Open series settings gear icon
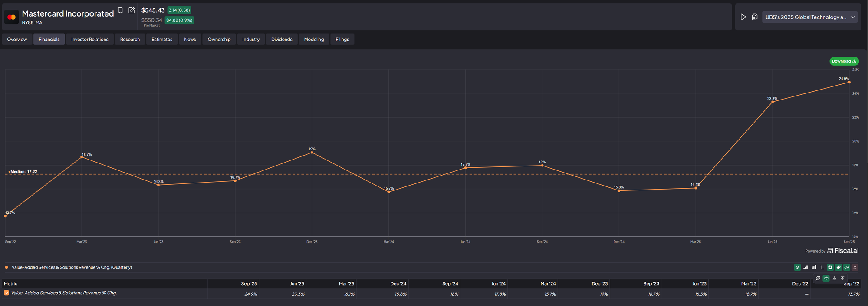 [x=830, y=268]
